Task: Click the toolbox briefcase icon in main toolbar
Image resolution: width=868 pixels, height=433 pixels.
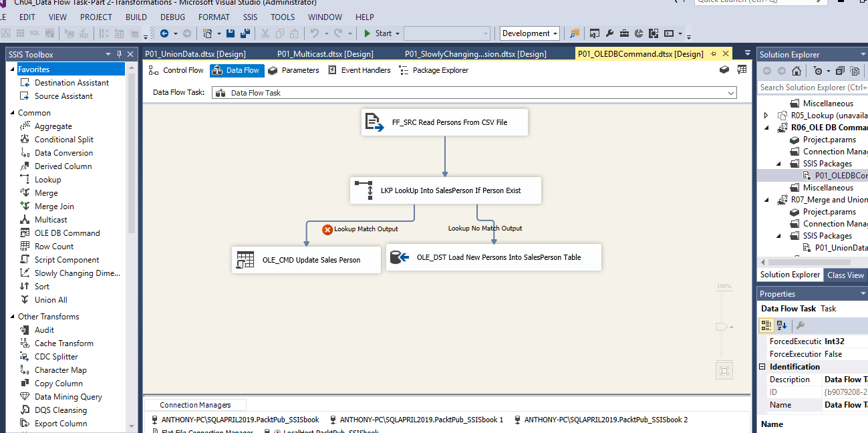Action: click(x=624, y=33)
